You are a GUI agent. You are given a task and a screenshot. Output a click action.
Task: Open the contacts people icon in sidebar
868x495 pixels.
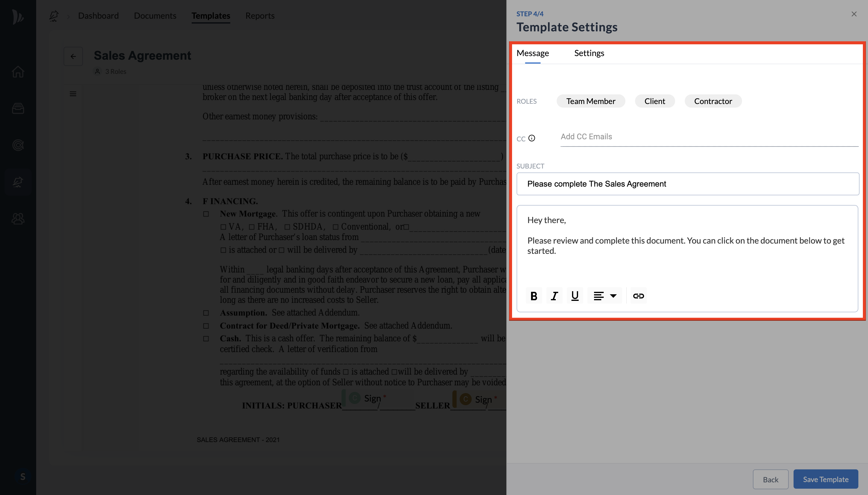point(18,219)
